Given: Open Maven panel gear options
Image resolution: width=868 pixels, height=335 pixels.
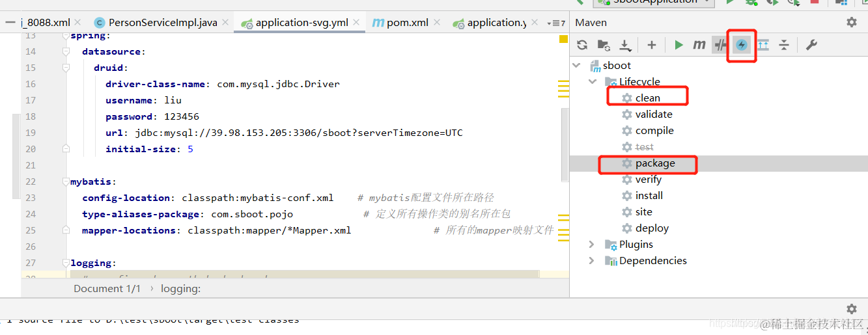Looking at the screenshot, I should point(852,22).
